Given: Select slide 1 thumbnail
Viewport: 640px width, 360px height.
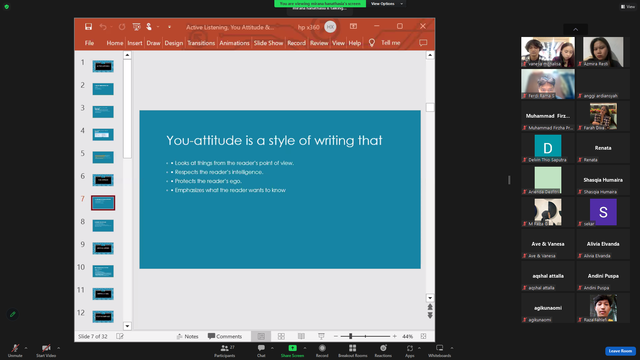Looking at the screenshot, I should point(103,66).
